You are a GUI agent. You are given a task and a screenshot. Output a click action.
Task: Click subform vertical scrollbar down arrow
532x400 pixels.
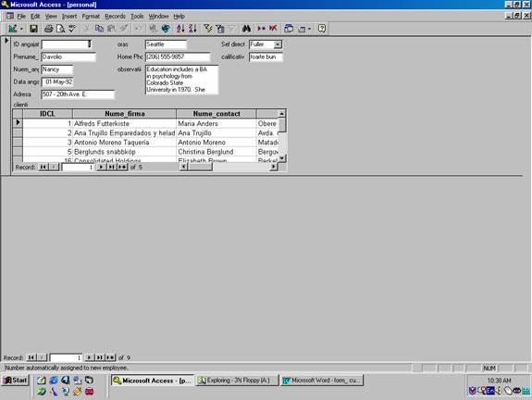pyautogui.click(x=282, y=158)
